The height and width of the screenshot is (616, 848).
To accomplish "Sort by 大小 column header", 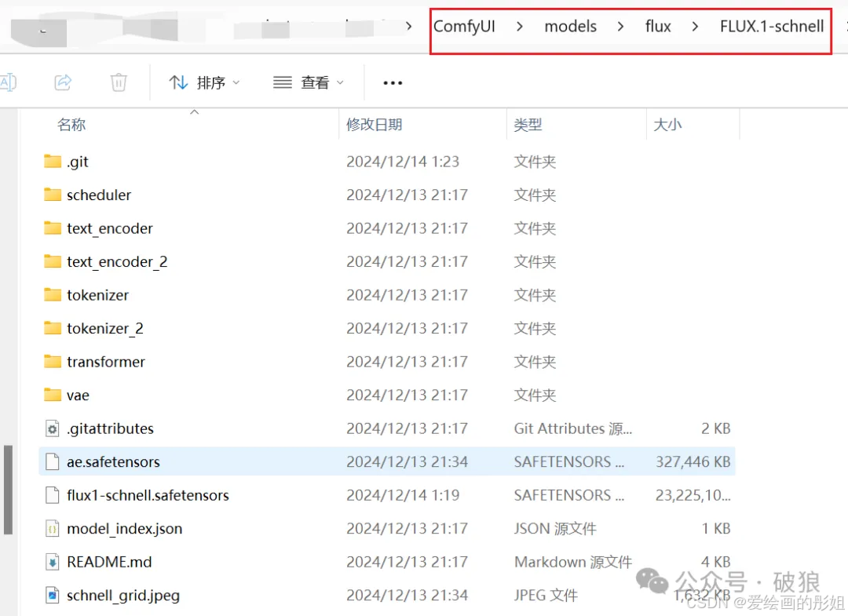I will tap(667, 125).
